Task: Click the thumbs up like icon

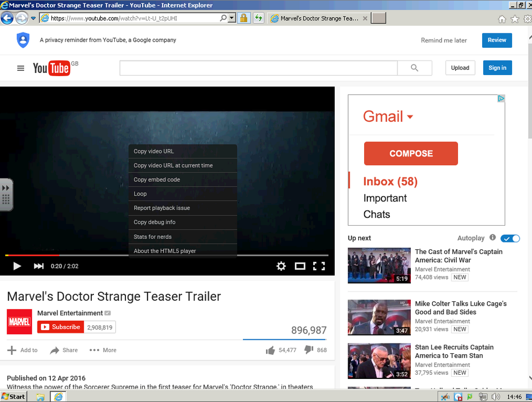Action: (x=270, y=350)
